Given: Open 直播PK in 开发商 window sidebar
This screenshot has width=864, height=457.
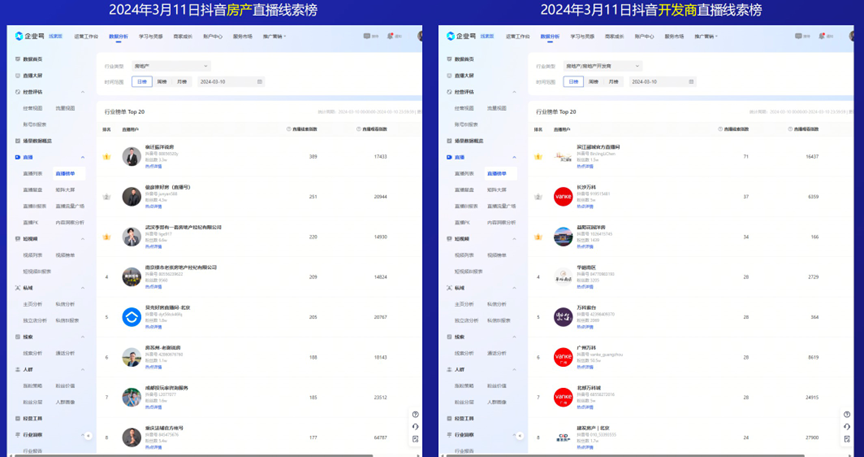Looking at the screenshot, I should pos(462,223).
